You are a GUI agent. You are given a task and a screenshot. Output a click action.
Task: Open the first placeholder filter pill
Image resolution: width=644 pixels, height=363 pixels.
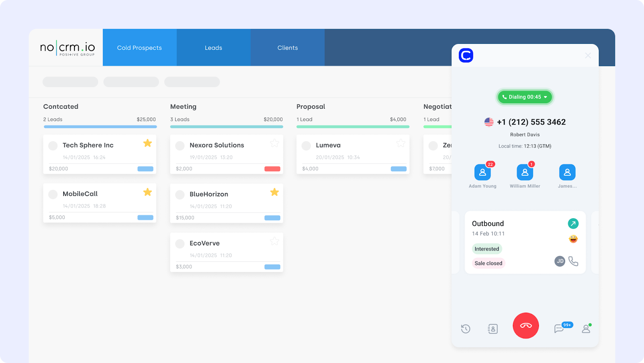point(70,82)
